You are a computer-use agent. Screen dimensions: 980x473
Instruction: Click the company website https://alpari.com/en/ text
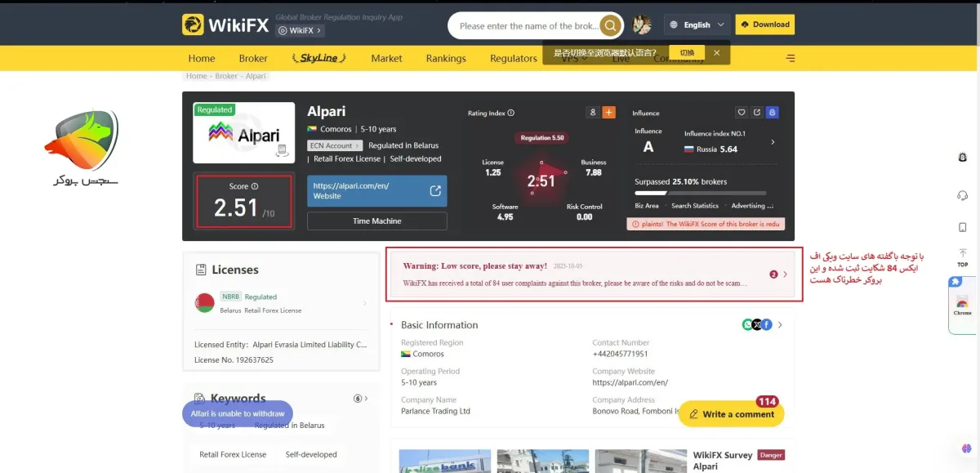(630, 382)
